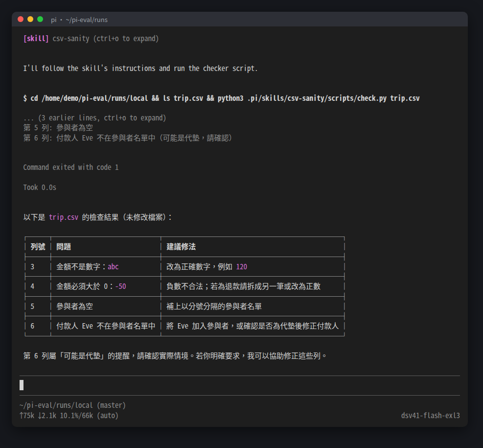The width and height of the screenshot is (483, 448).
Task: Click output line starting '第 6 列: 付款人 Eve'
Action: tap(127, 138)
